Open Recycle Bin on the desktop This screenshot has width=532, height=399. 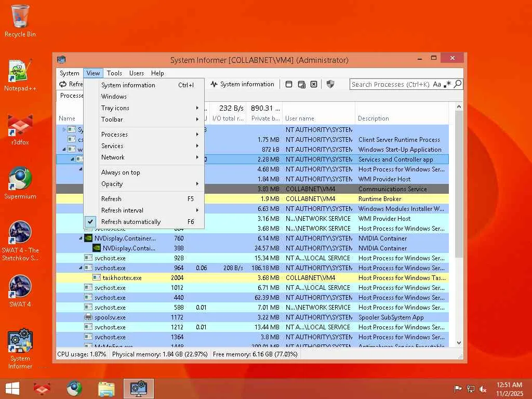coord(20,21)
